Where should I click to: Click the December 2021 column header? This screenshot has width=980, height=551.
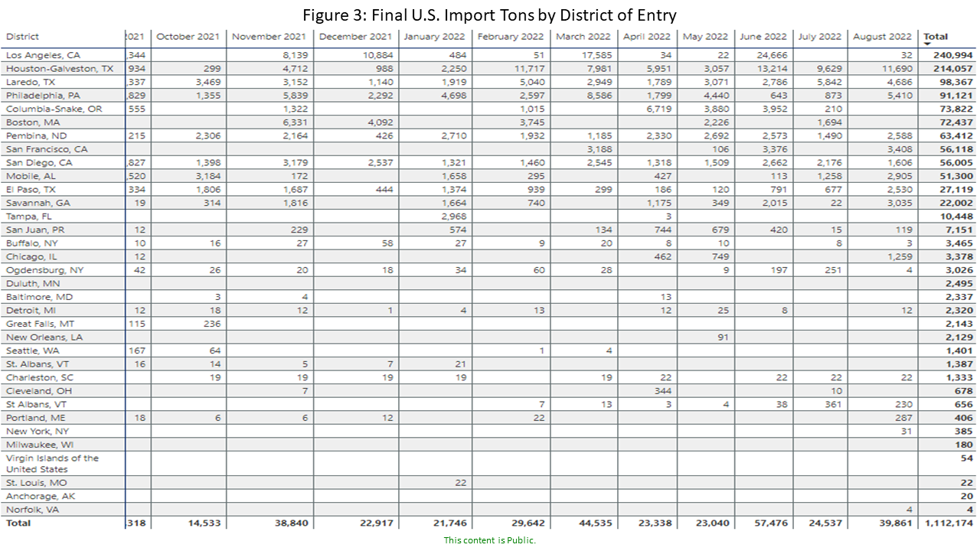click(356, 37)
